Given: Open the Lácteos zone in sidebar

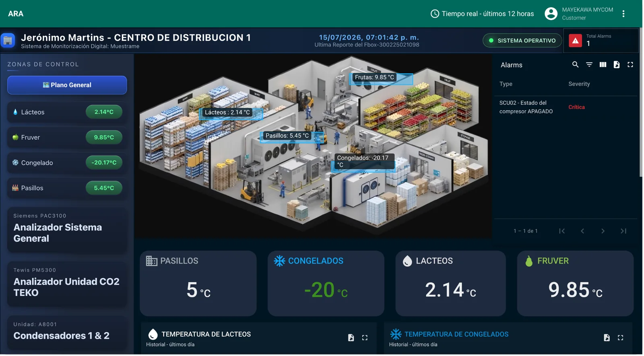Looking at the screenshot, I should click(67, 112).
